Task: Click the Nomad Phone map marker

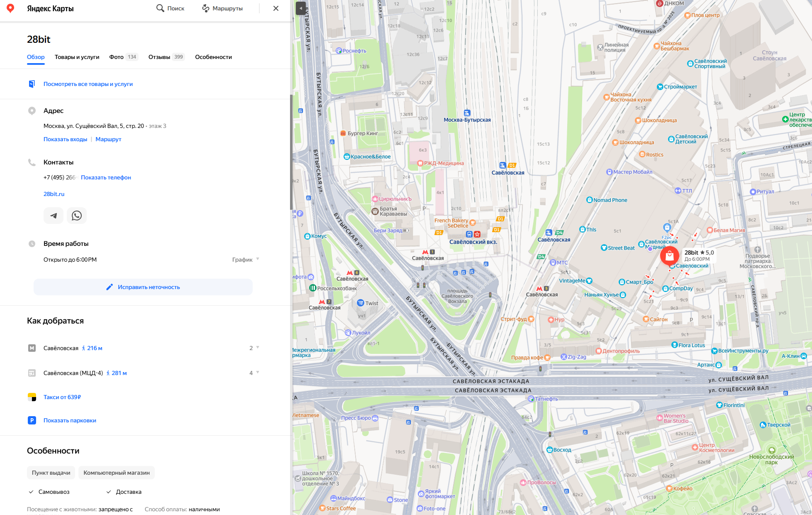Action: click(589, 200)
